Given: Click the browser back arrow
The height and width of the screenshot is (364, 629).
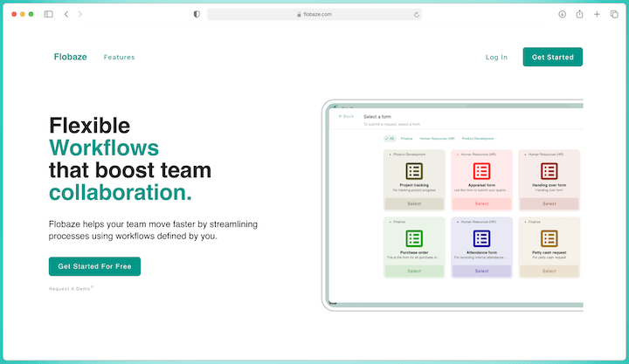Looking at the screenshot, I should click(x=67, y=14).
